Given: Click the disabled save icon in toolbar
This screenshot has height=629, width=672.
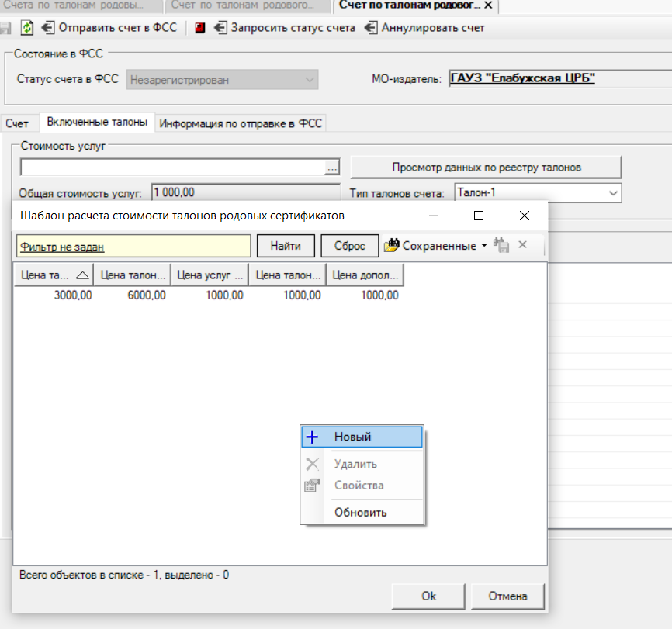Looking at the screenshot, I should (5, 28).
